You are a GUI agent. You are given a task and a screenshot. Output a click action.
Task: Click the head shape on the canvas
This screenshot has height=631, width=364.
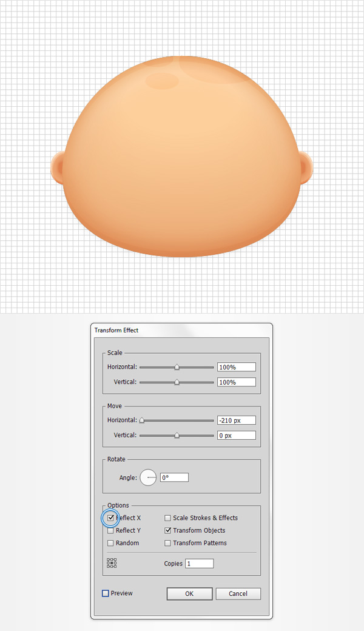(x=182, y=156)
